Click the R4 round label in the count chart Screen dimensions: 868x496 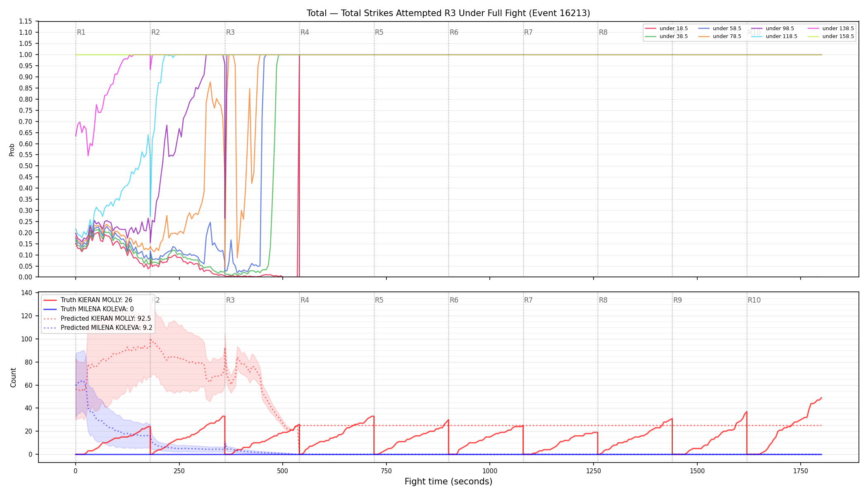pyautogui.click(x=305, y=300)
